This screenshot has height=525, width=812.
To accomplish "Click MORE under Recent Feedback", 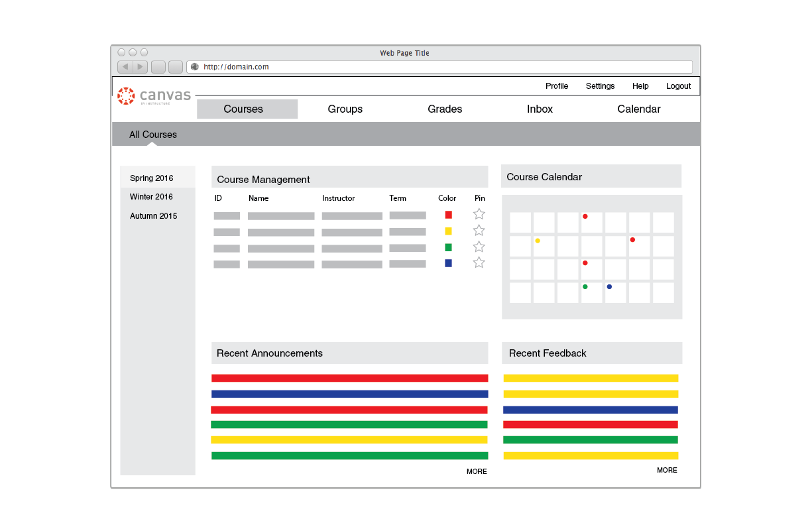I will (667, 470).
